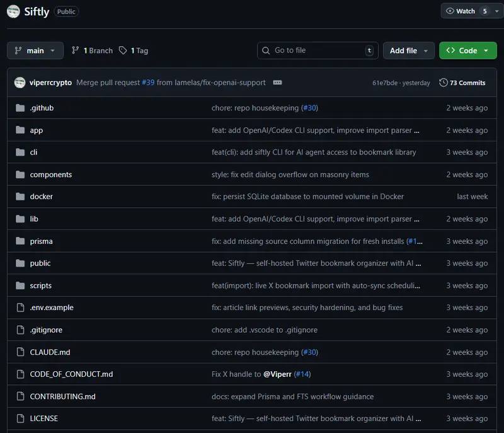Image resolution: width=504 pixels, height=433 pixels.
Task: Open the 61e7bde commit hash link
Action: point(384,83)
